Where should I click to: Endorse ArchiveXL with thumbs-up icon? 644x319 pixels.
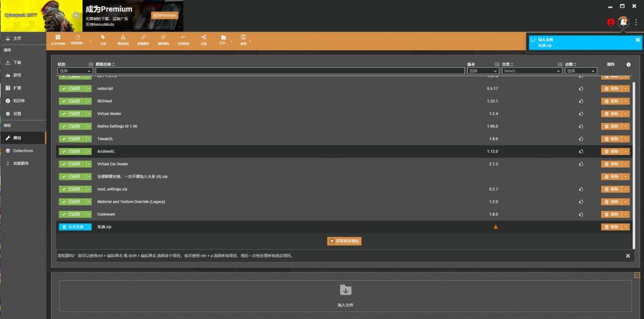[x=581, y=151]
